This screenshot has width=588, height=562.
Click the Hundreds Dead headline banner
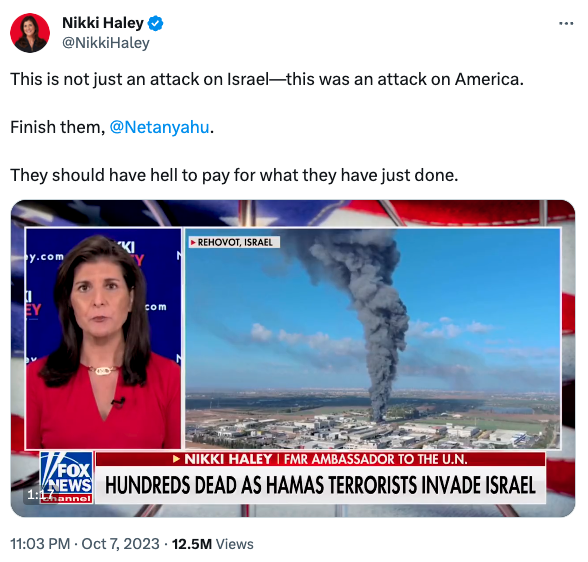(321, 485)
